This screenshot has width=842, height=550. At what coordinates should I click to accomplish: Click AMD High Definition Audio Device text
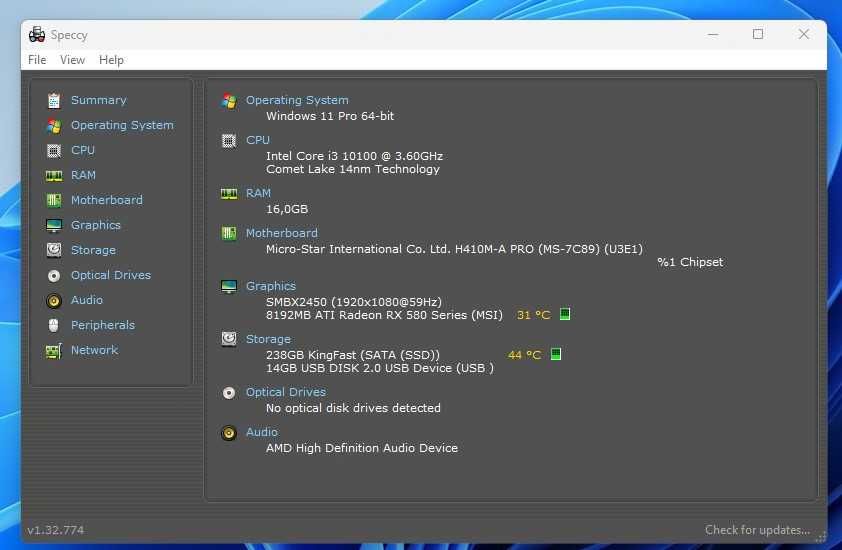[x=362, y=448]
